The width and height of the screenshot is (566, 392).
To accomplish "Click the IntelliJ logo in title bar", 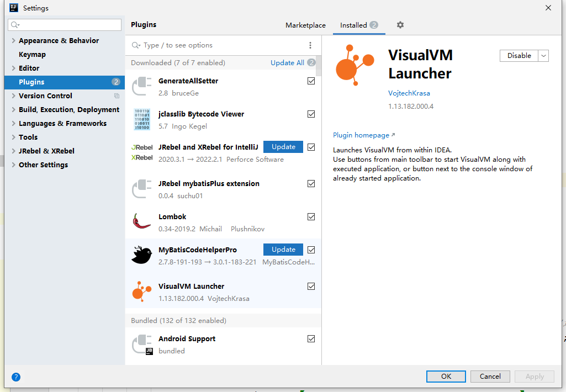I will point(14,8).
